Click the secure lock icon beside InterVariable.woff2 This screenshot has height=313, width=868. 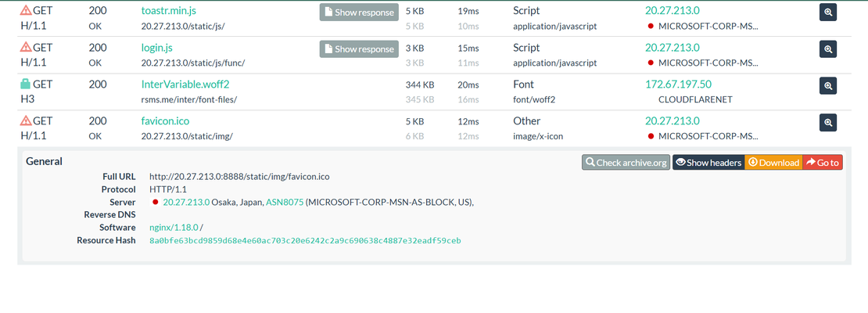(x=26, y=85)
